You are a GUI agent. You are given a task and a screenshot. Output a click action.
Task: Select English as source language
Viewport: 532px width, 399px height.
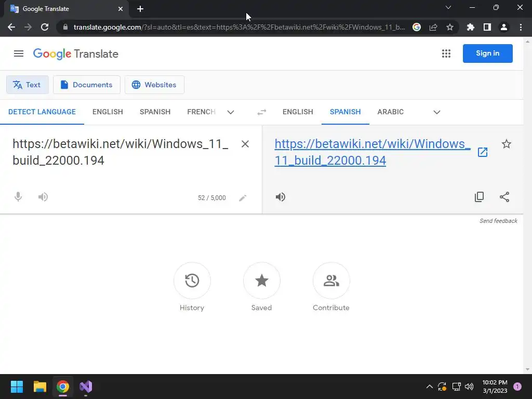coord(108,112)
